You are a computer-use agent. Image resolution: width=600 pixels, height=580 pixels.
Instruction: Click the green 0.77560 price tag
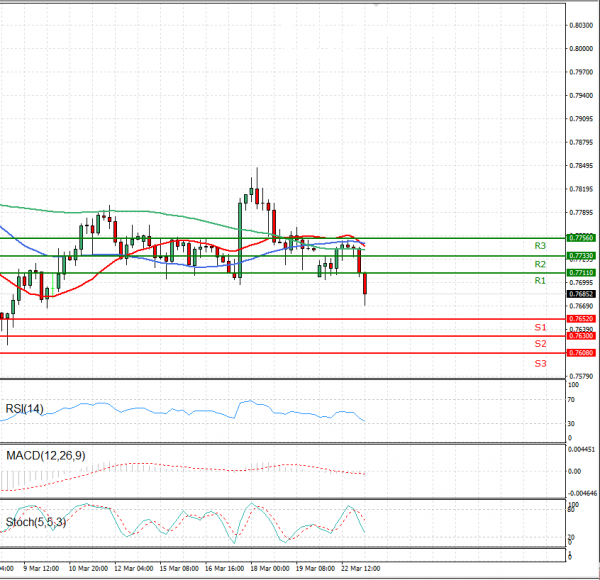pos(581,238)
